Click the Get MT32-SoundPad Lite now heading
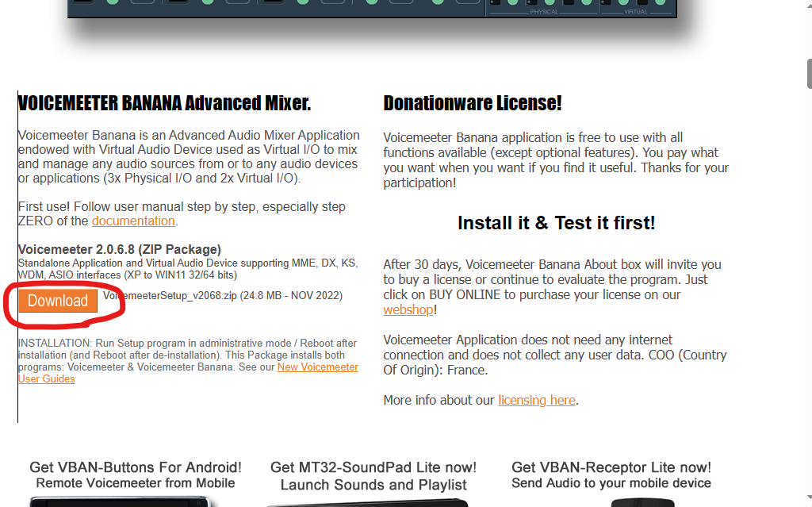 (x=373, y=467)
